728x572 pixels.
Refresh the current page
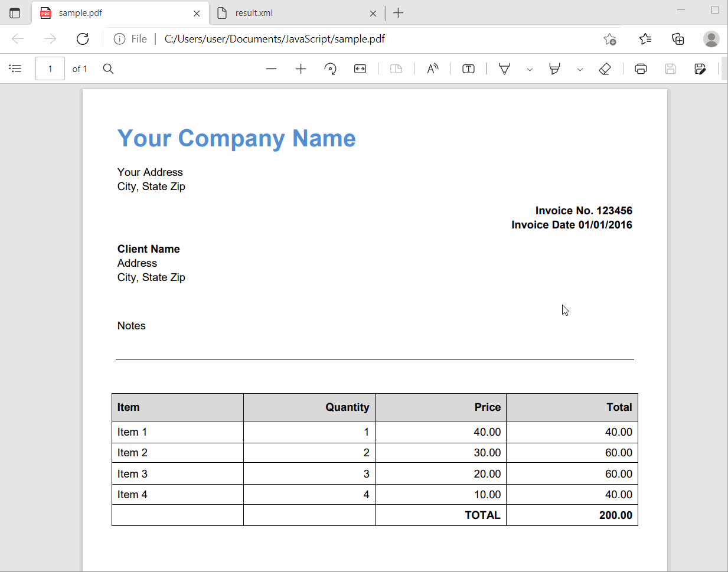[83, 39]
